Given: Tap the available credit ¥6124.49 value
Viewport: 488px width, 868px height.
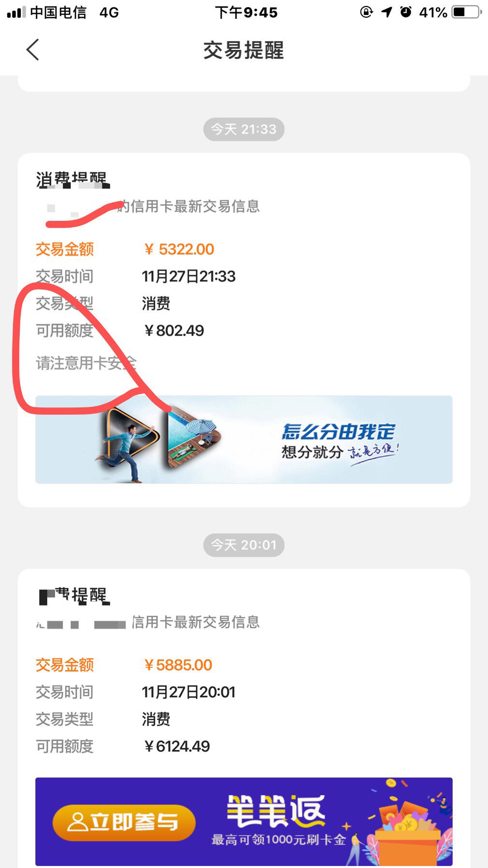Looking at the screenshot, I should click(x=177, y=746).
